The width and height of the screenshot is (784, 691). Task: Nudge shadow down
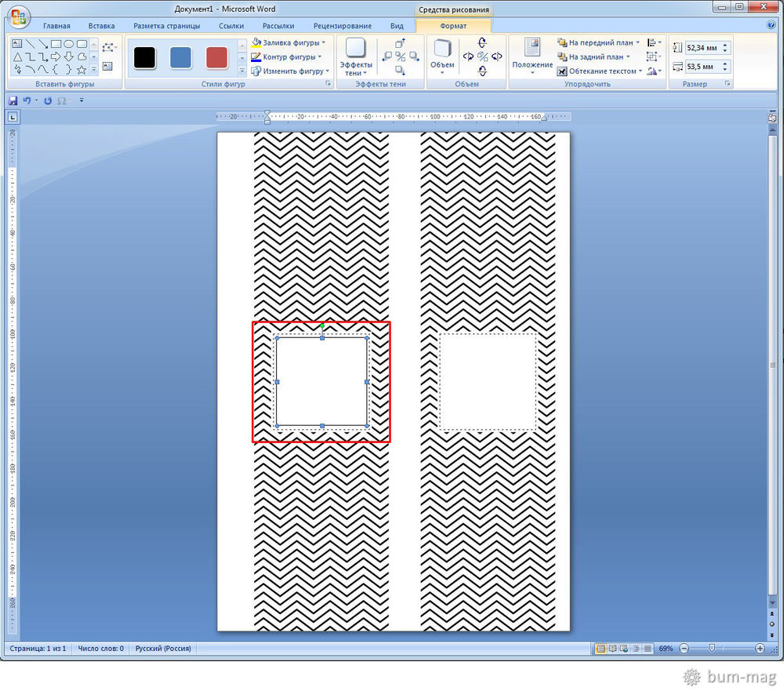click(401, 70)
